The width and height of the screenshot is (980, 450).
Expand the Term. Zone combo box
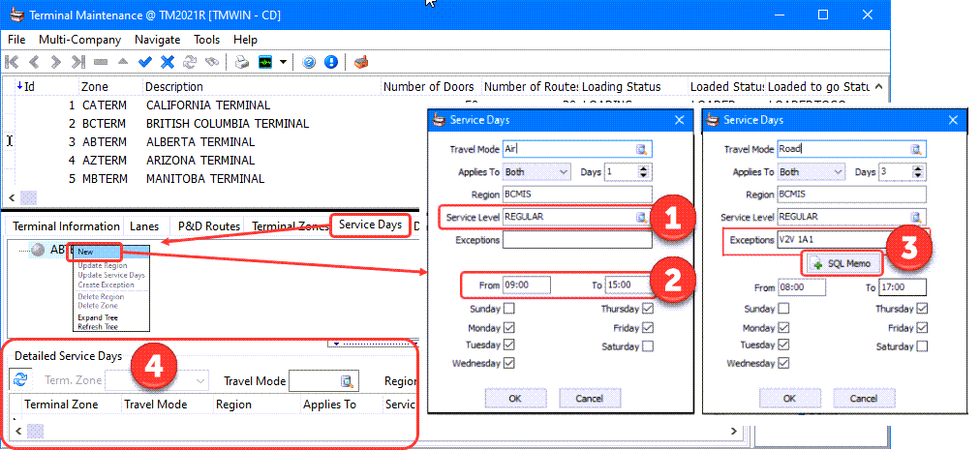200,380
